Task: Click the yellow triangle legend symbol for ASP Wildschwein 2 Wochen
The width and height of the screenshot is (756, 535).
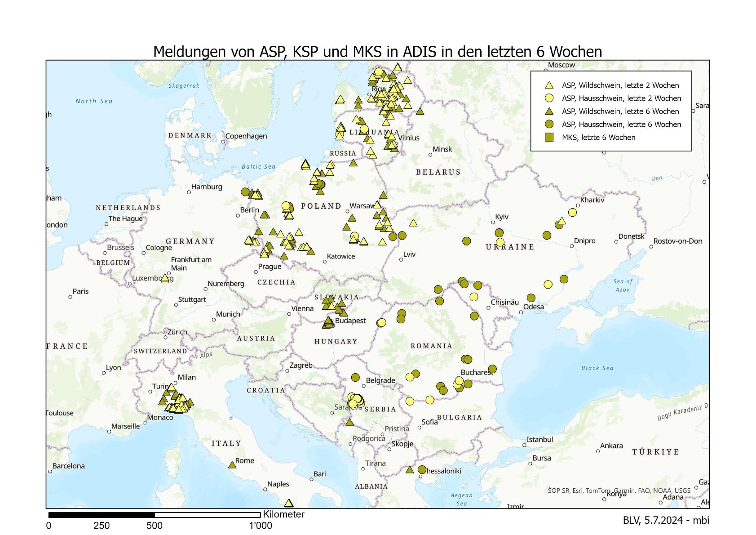Action: click(549, 85)
